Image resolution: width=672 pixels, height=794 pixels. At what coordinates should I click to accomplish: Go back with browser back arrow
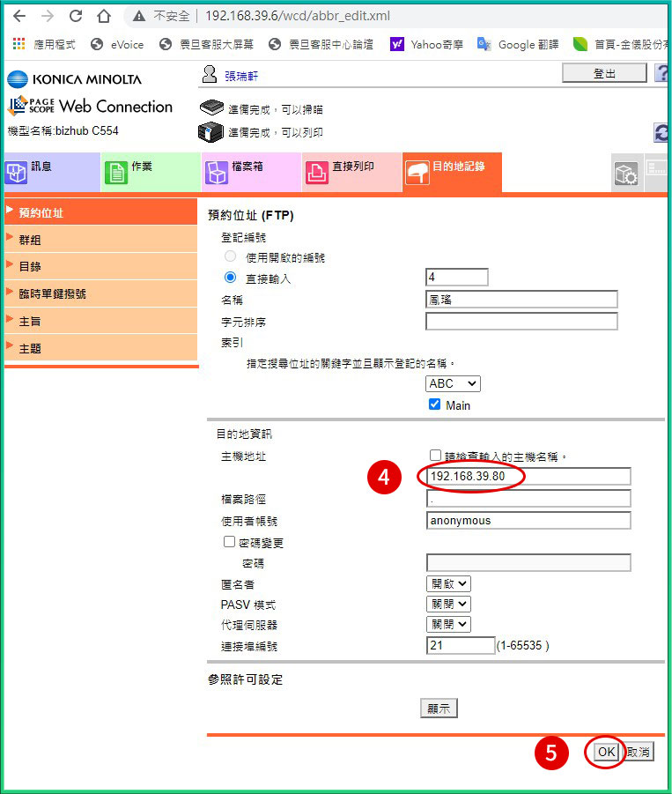19,16
